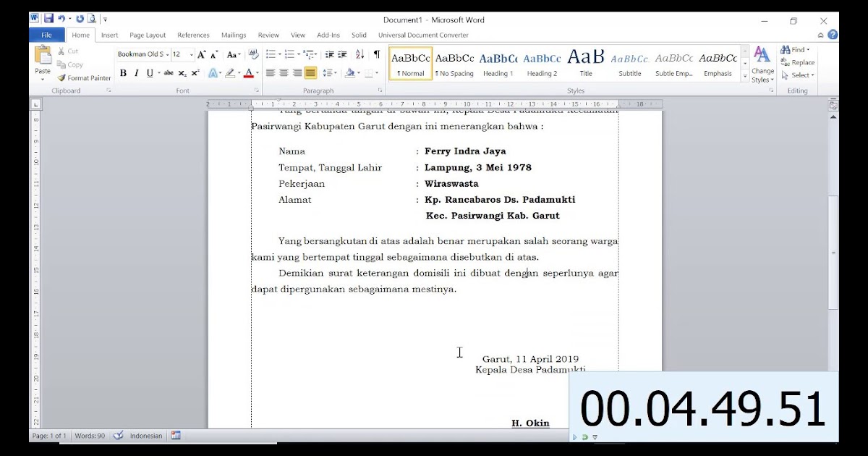This screenshot has height=456, width=868.
Task: Decrease paragraph indent
Action: coord(330,54)
